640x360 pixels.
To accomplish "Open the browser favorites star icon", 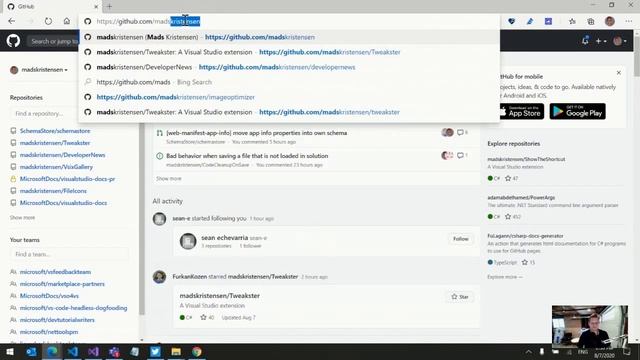I will 572,21.
